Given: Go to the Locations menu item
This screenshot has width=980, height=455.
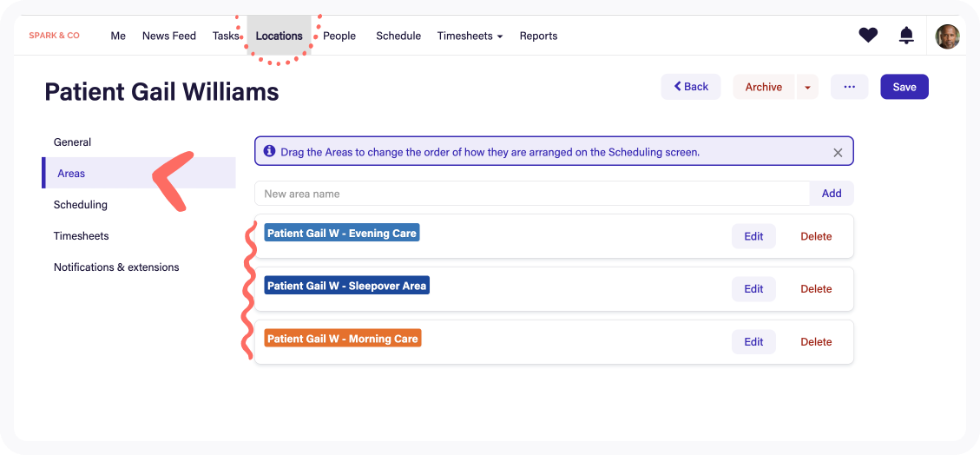Looking at the screenshot, I should click(x=279, y=36).
